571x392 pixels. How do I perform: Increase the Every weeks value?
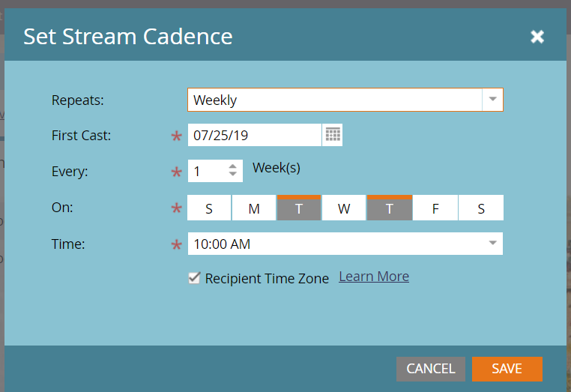tap(233, 166)
